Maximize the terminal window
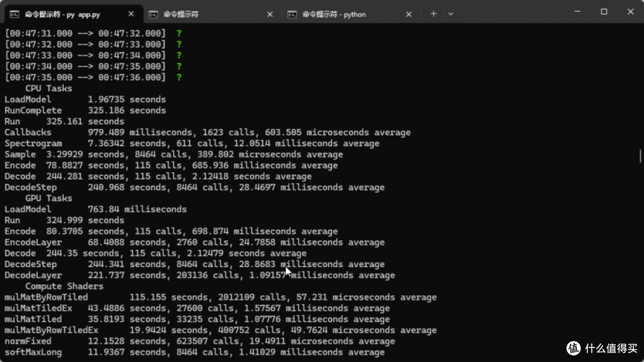This screenshot has height=362, width=644. click(603, 11)
